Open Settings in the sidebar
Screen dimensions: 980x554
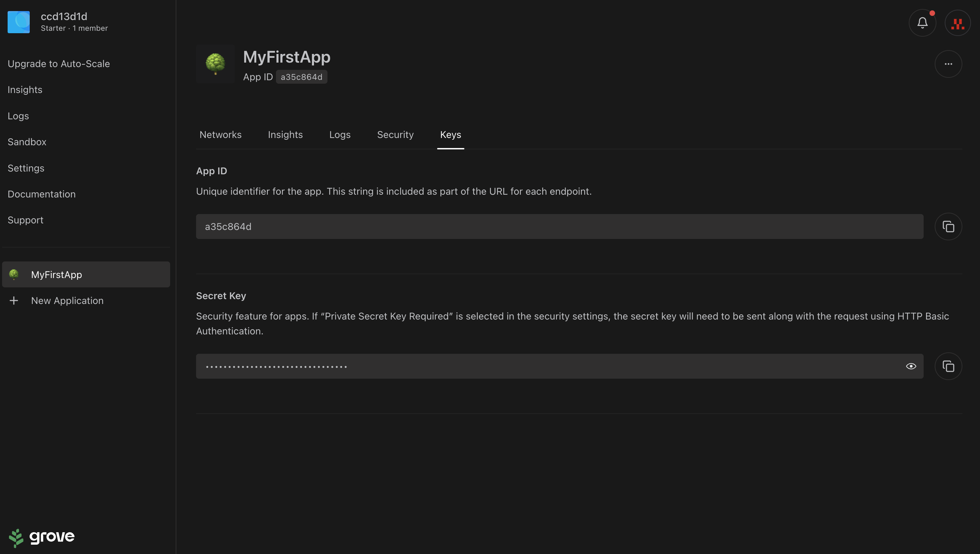26,168
